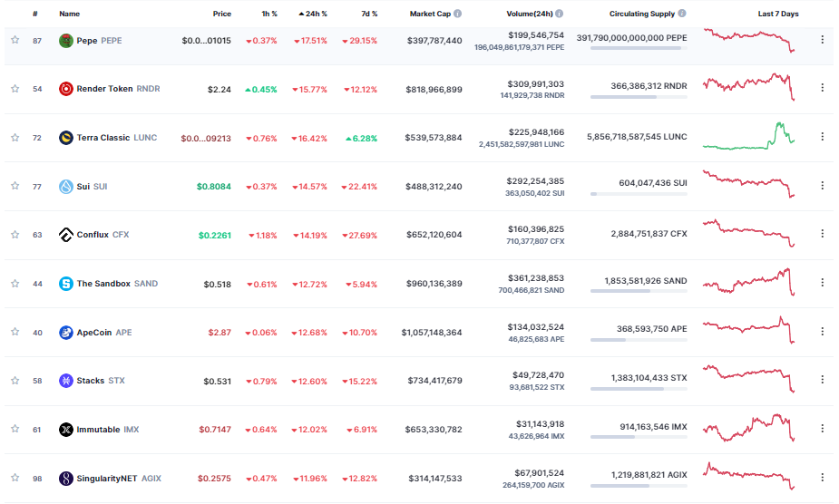The height and width of the screenshot is (504, 839).
Task: Click the Last 7 Days header
Action: [x=778, y=14]
